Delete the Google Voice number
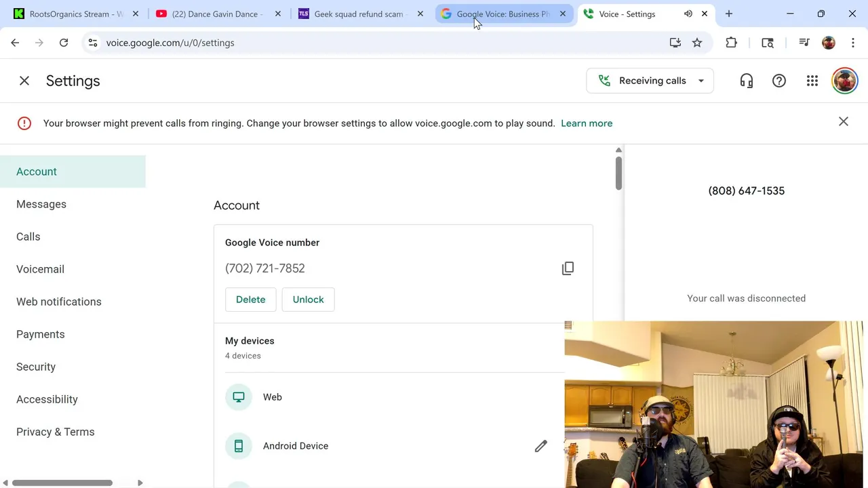Screen dimensions: 868x488 tap(251, 300)
